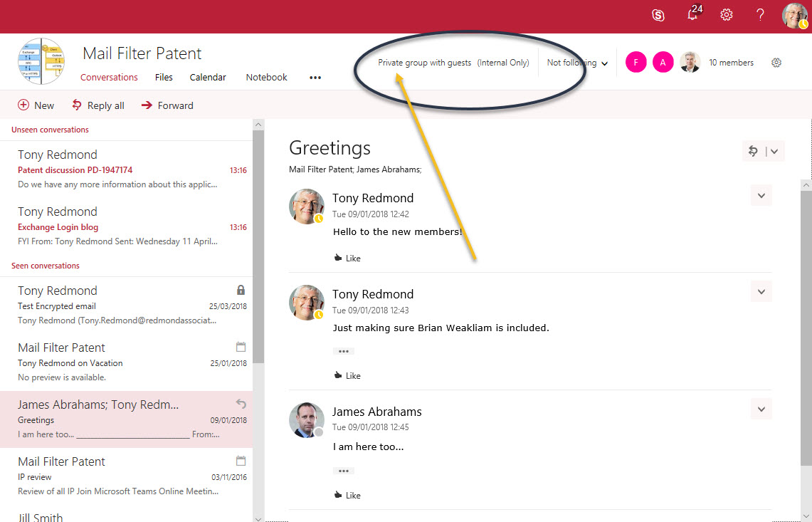Click reply icon beside Greetings title
The height and width of the screenshot is (522, 812).
pyautogui.click(x=754, y=152)
